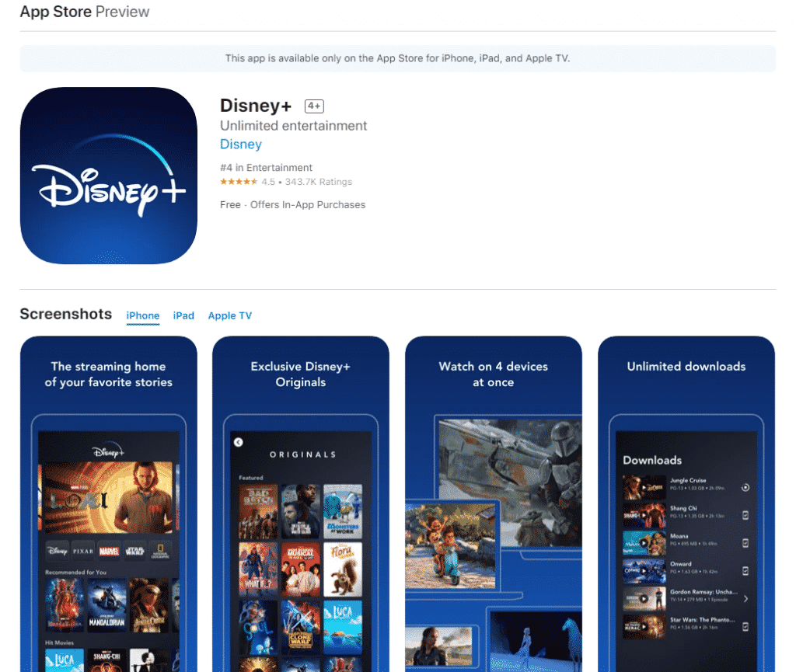Open the Disney developer link

[x=241, y=144]
